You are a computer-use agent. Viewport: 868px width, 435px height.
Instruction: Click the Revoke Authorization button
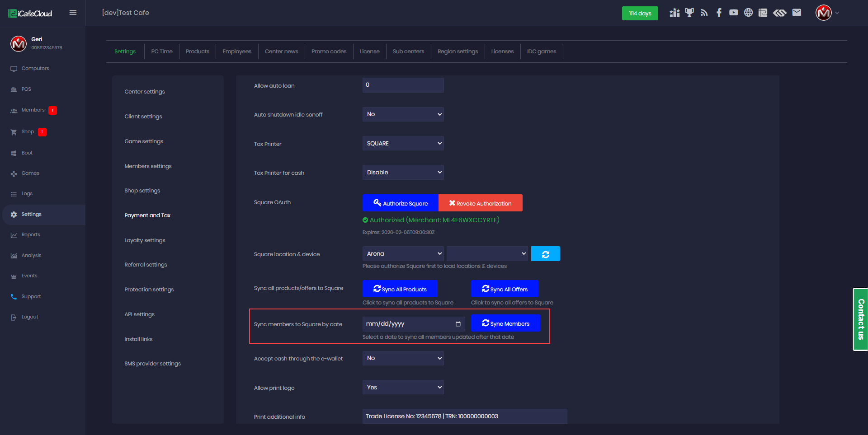pos(480,203)
